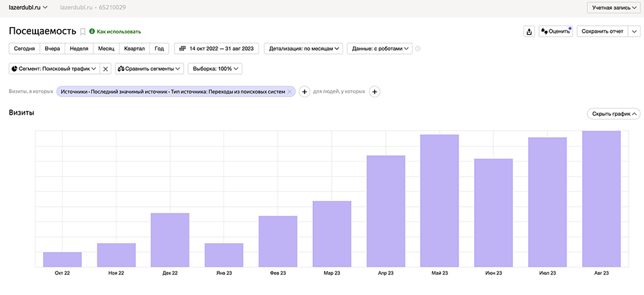The image size is (644, 295).
Task: Open the arrow menu beside Сохранить отчет
Action: (x=634, y=31)
